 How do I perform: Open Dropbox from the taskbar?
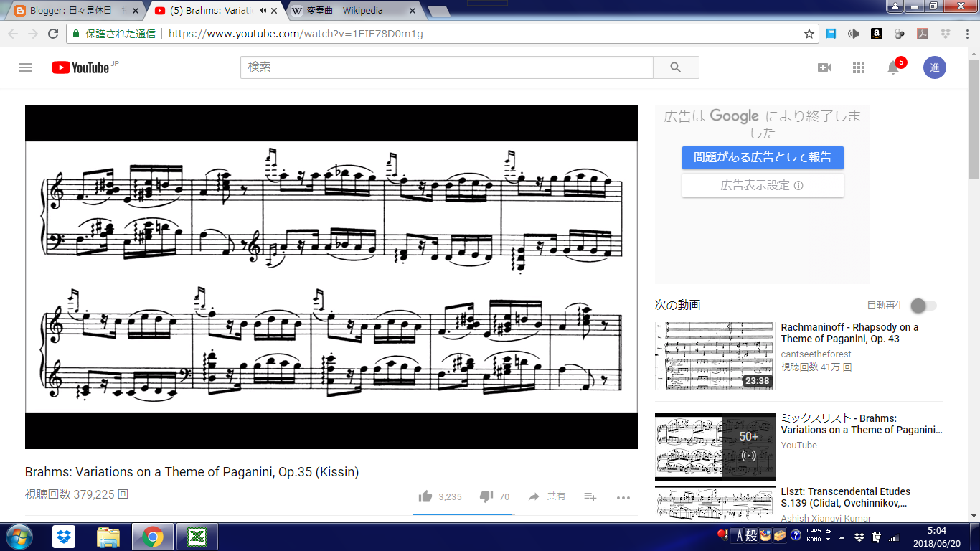[x=64, y=537]
